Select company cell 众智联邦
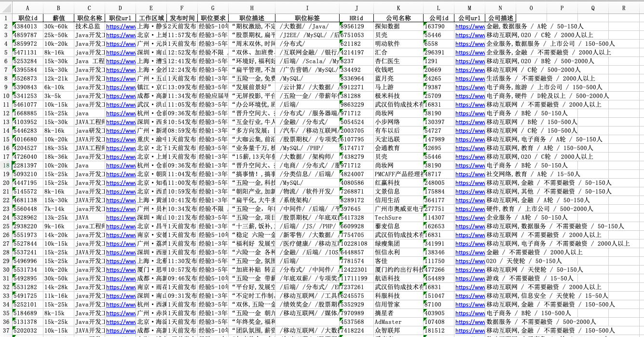This screenshot has width=644, height=337. (x=398, y=331)
